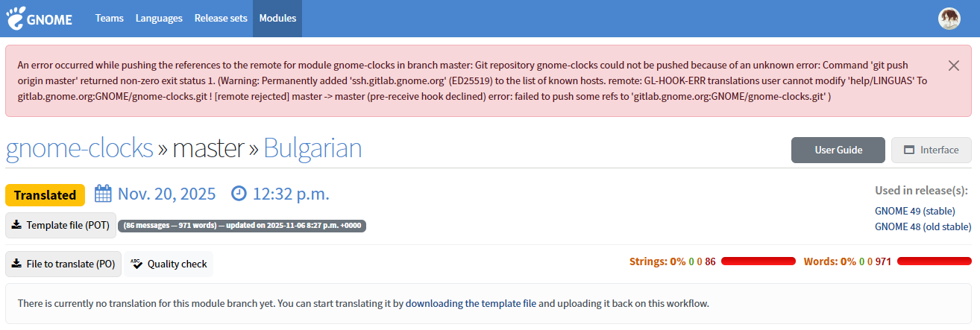This screenshot has width=980, height=330.
Task: Dismiss the git push error alert
Action: tap(953, 66)
